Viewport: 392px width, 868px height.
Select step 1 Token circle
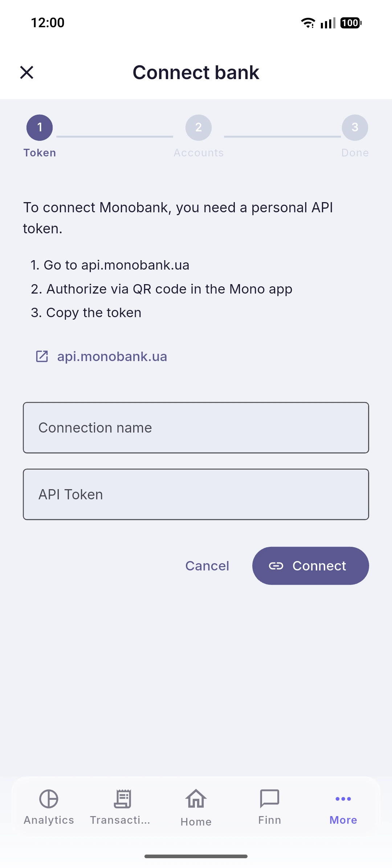[40, 127]
